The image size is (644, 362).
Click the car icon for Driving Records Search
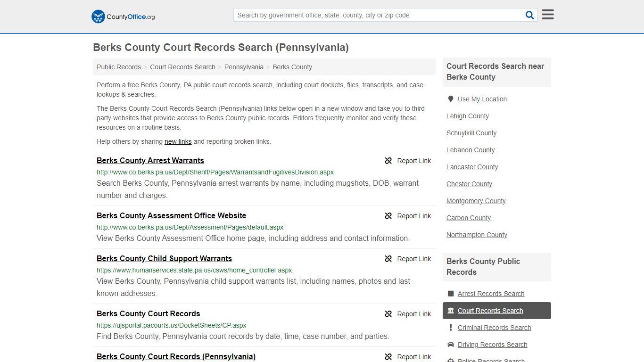[451, 345]
